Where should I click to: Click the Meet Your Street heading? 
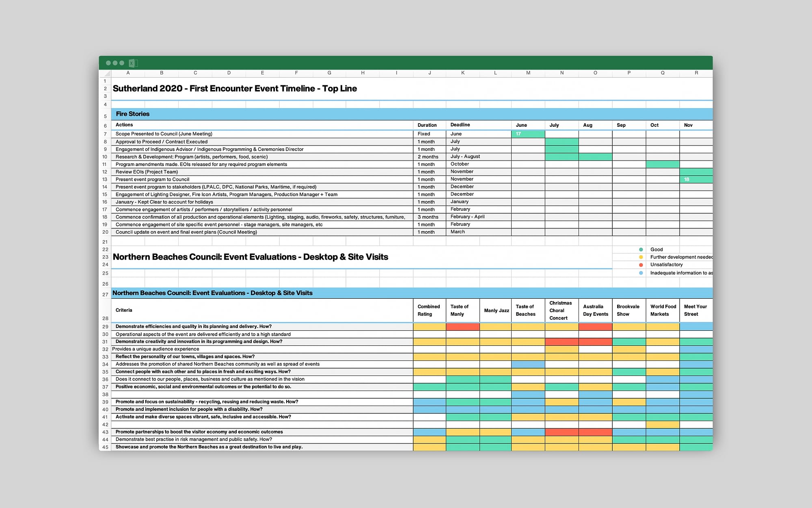[695, 310]
